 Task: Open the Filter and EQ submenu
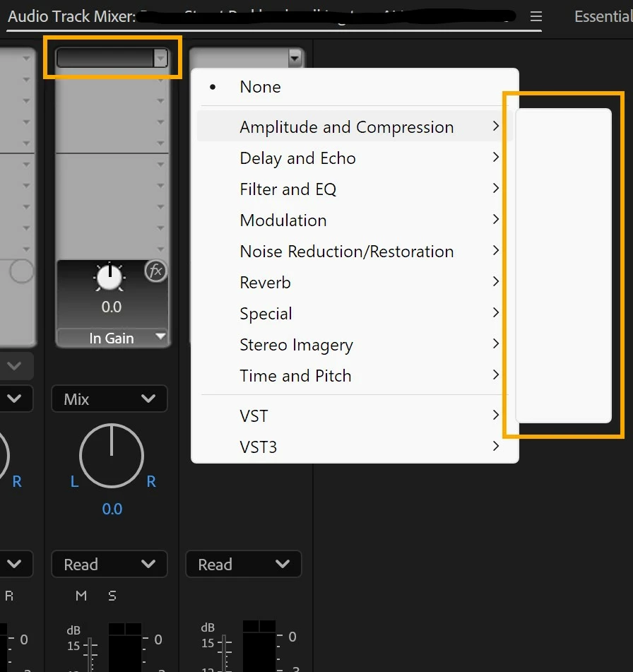pos(355,189)
